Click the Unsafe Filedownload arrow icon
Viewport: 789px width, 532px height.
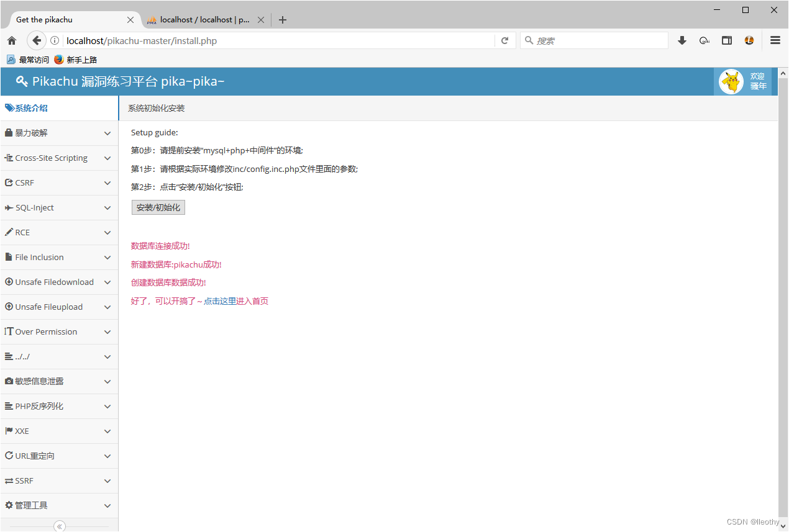(x=9, y=282)
